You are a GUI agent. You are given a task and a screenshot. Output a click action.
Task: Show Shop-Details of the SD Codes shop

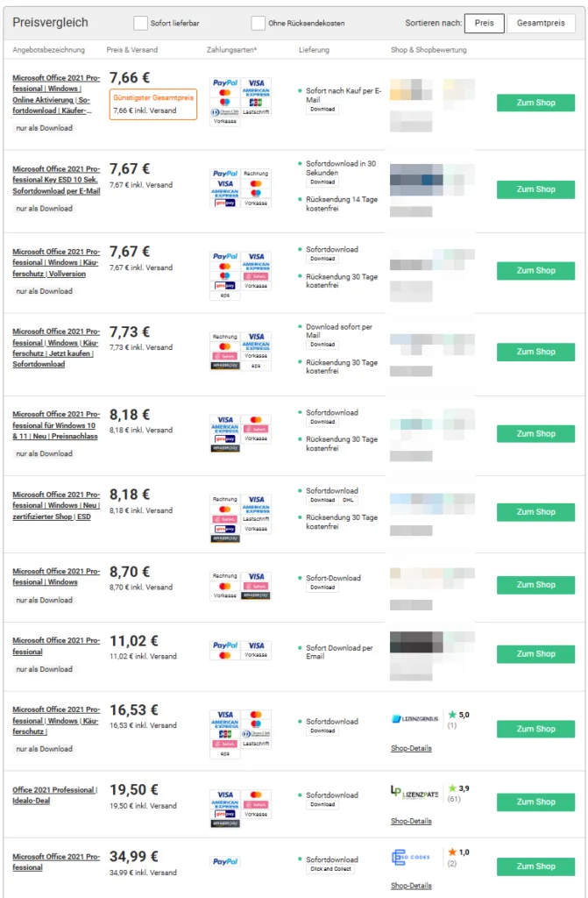[x=411, y=886]
